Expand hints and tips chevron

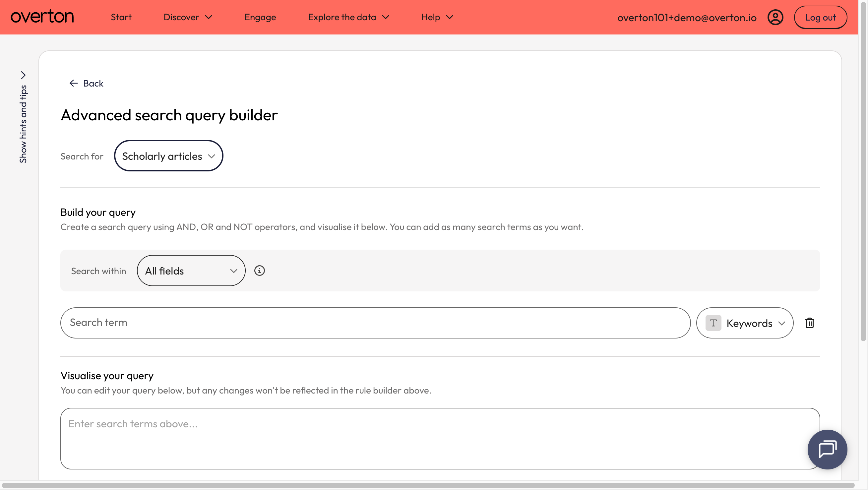(23, 75)
